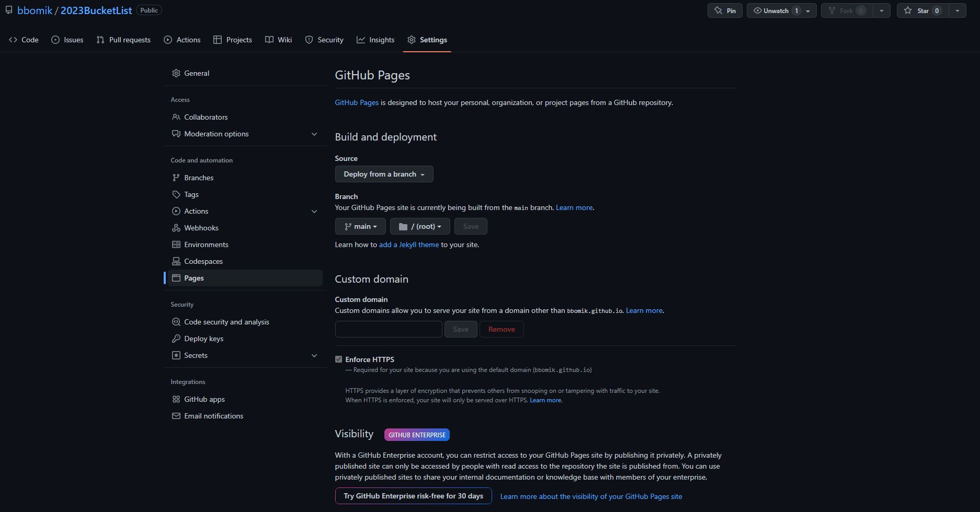Click Try GitHub Enterprise risk-free for 30 days

(x=413, y=496)
